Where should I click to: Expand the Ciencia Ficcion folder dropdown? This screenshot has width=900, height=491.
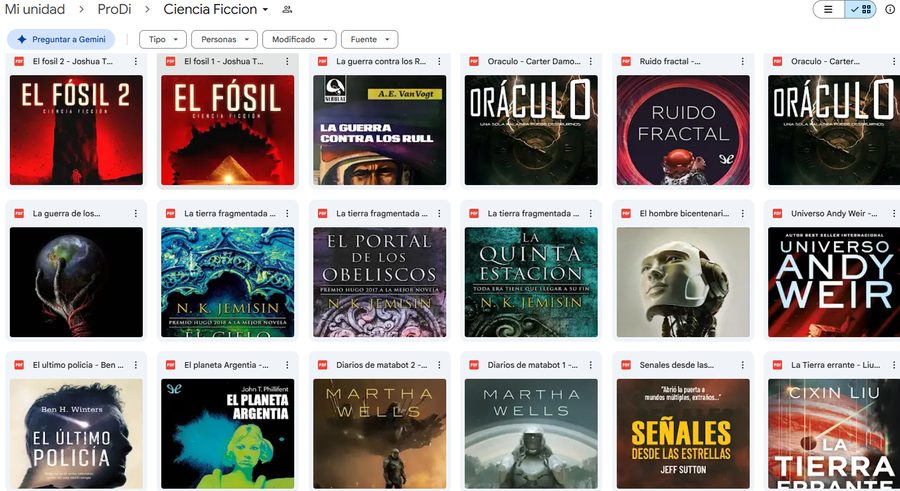pyautogui.click(x=265, y=10)
